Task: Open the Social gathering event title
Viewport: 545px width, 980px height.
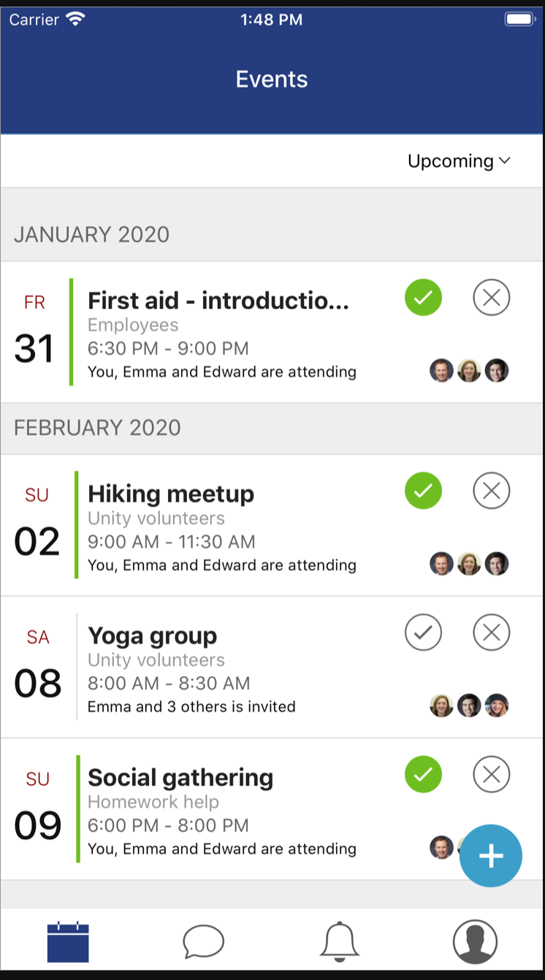Action: (x=180, y=778)
